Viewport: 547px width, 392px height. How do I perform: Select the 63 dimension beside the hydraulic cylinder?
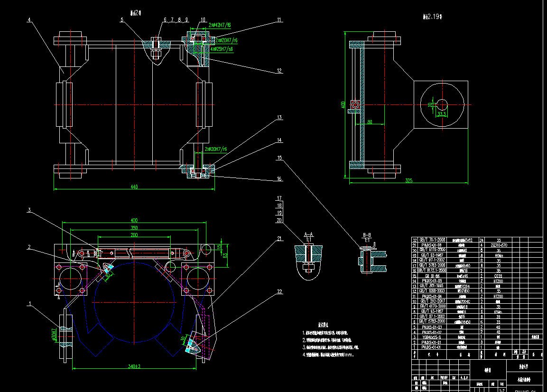(x=225, y=255)
